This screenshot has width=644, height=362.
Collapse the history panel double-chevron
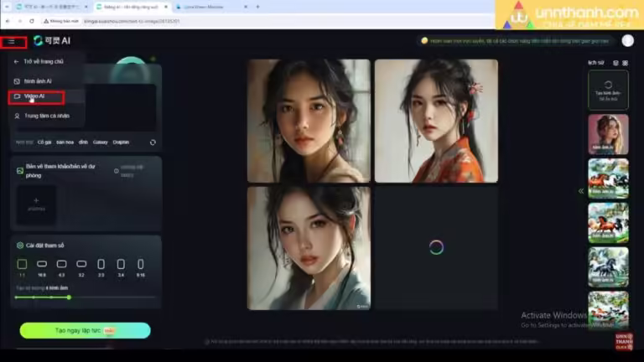click(x=581, y=191)
